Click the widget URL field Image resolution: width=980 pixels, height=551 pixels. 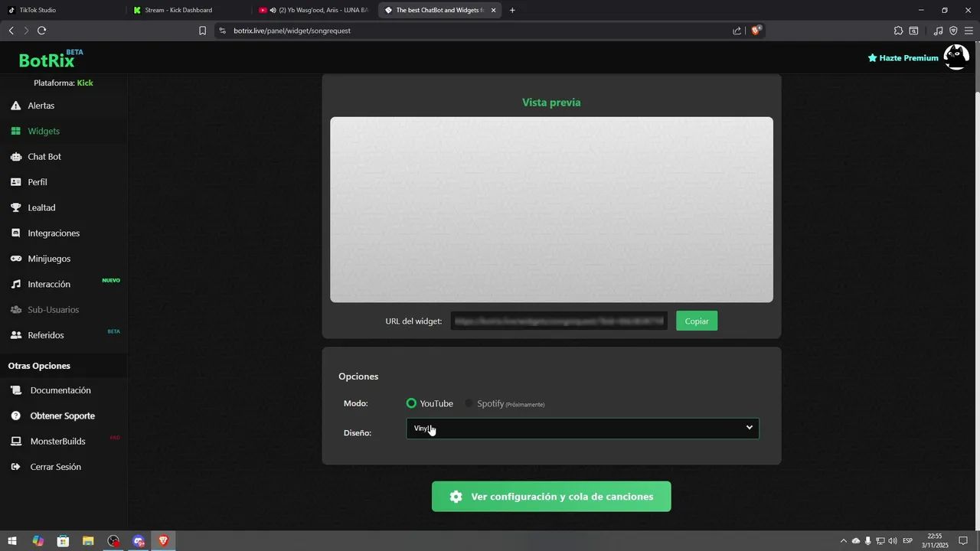click(x=559, y=321)
